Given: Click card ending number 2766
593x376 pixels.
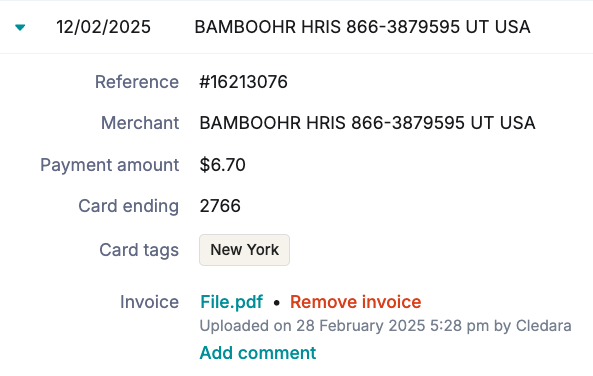Looking at the screenshot, I should (220, 206).
